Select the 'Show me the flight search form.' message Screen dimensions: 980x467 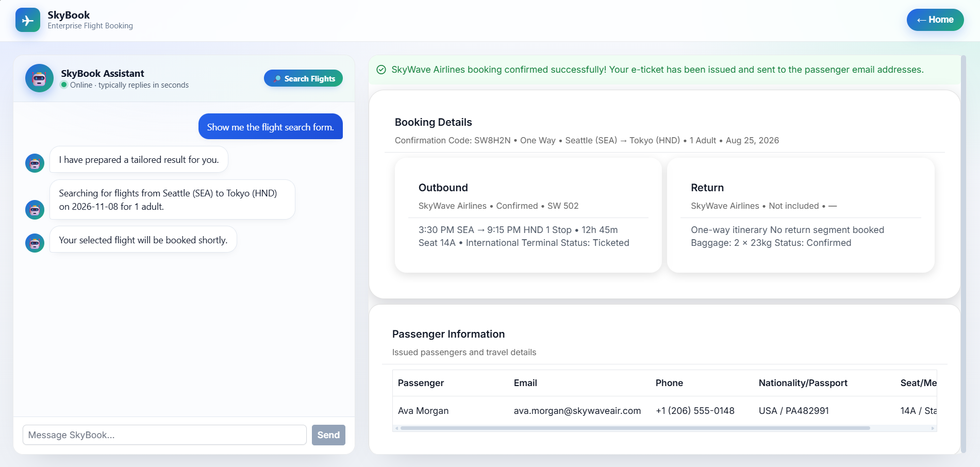271,127
